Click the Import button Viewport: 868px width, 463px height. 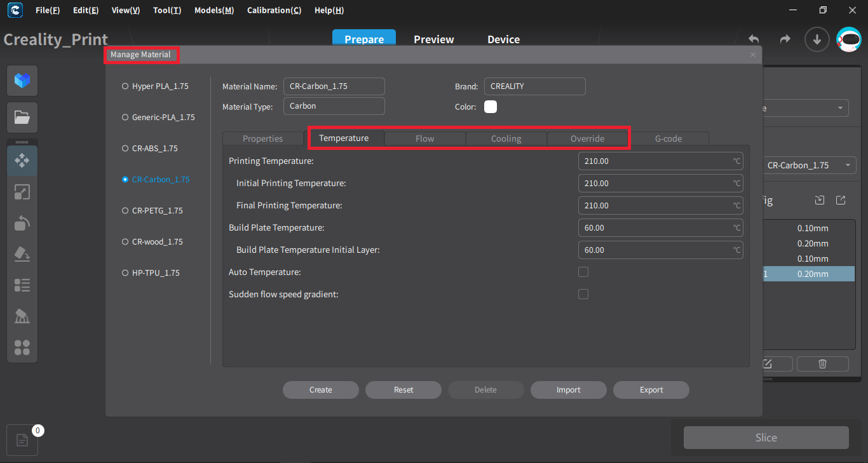pyautogui.click(x=569, y=390)
